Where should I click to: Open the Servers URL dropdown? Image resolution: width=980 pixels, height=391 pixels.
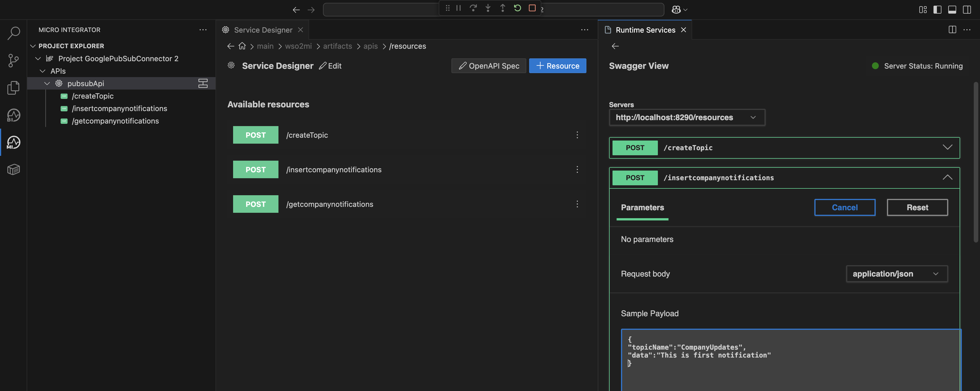point(687,117)
